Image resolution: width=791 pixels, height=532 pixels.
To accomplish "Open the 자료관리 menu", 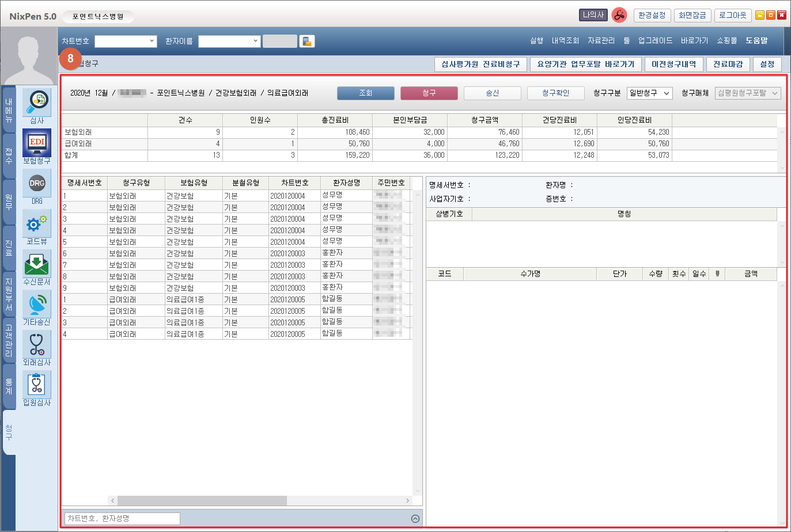I will (x=601, y=41).
